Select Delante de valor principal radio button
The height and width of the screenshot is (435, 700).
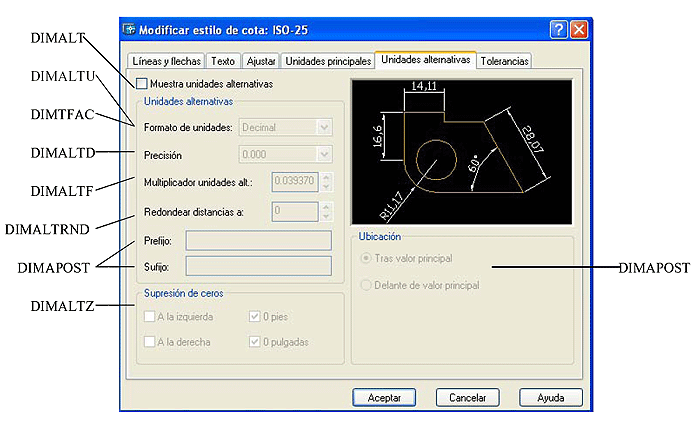tap(366, 285)
